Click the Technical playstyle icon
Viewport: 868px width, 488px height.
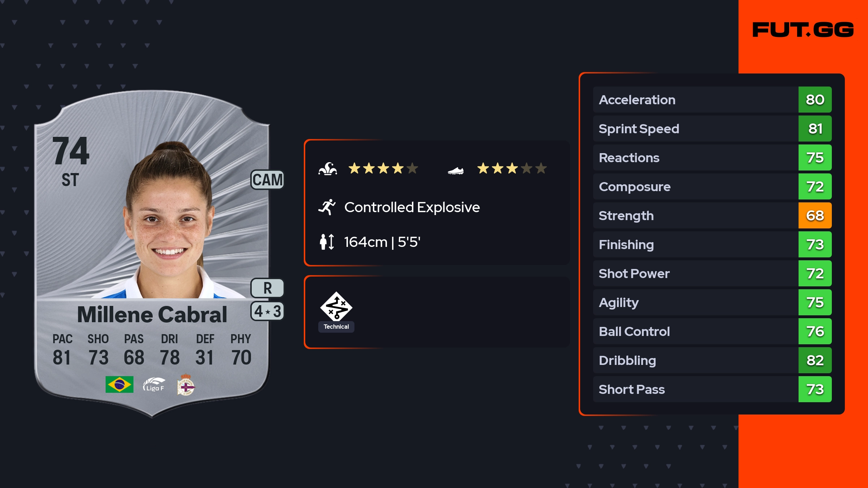336,306
